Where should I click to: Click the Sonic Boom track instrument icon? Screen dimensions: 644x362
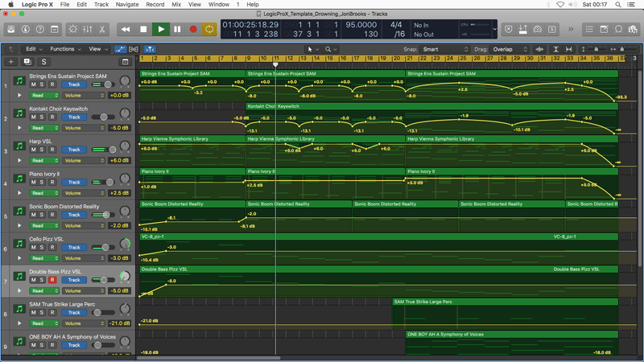point(19,211)
